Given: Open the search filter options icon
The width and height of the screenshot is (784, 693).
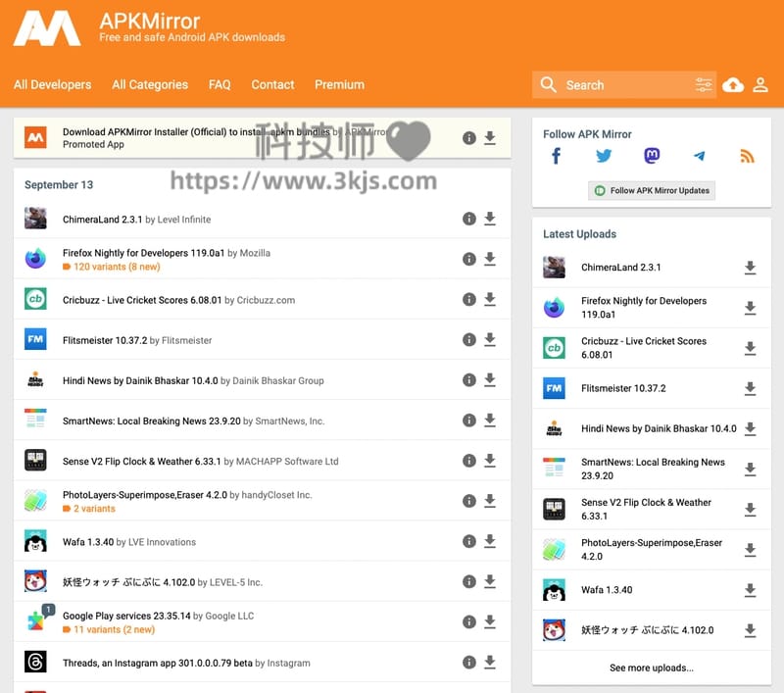Looking at the screenshot, I should coord(704,85).
